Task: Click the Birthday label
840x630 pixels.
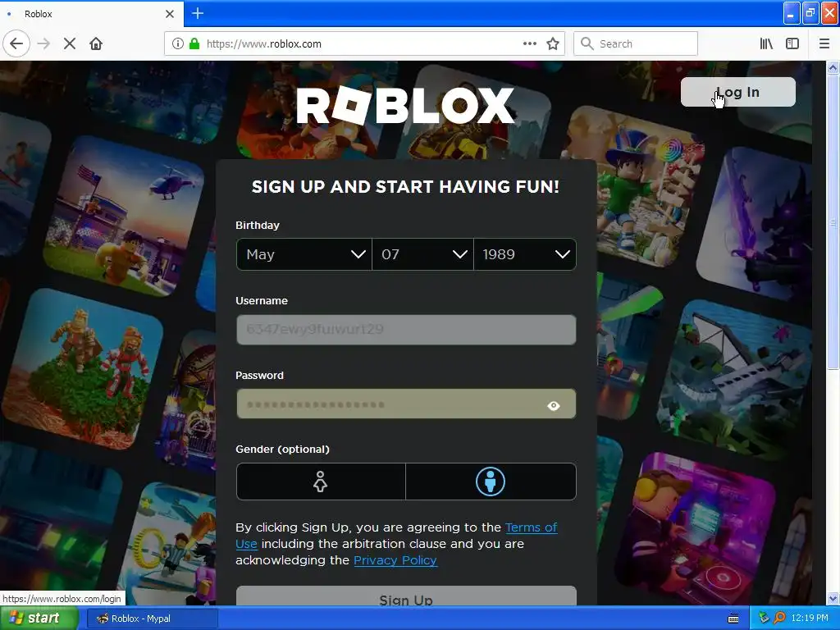Action: pos(258,226)
